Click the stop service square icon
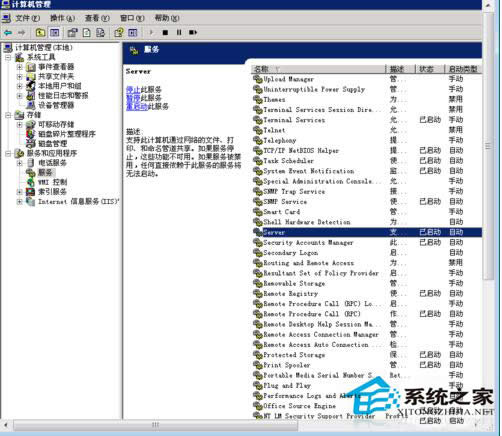Image resolution: width=502 pixels, height=436 pixels. [165, 33]
